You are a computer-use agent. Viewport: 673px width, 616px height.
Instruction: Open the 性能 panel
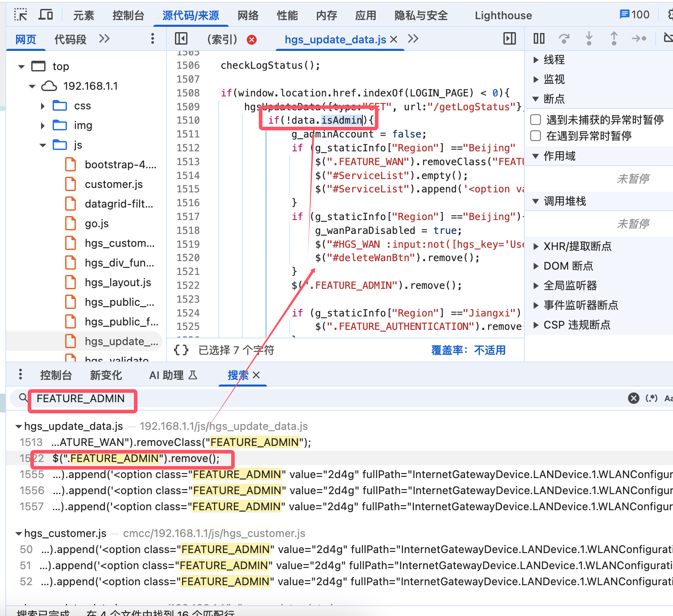287,15
